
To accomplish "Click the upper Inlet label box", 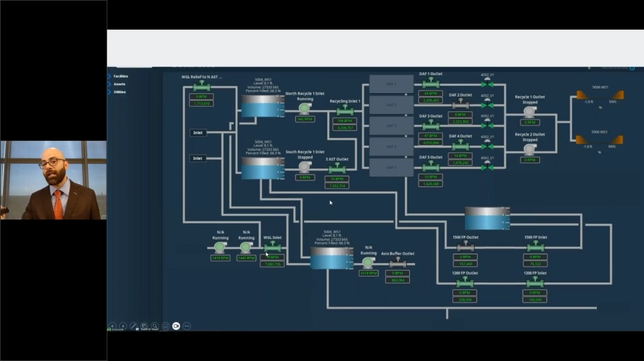I will (x=198, y=133).
